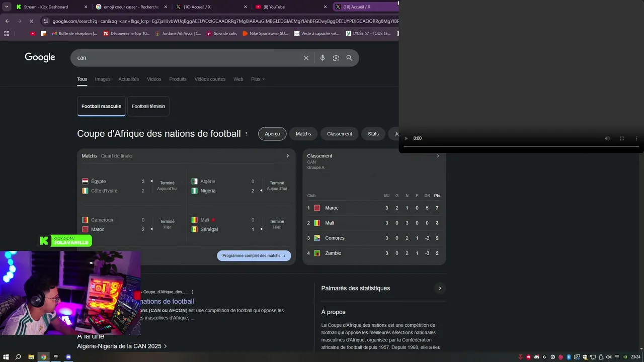Screen dimensions: 644x362
Task: Open Veste à capuche bookmark
Action: [x=317, y=34]
